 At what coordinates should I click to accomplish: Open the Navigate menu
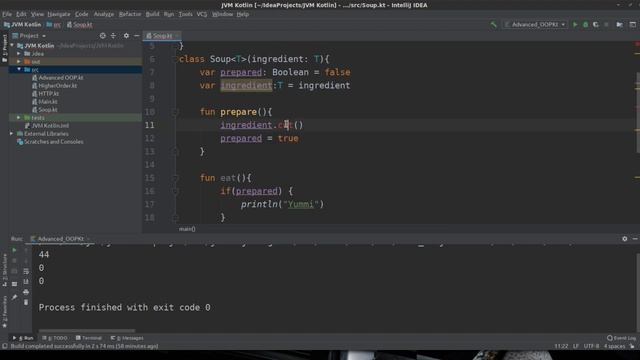pos(59,14)
